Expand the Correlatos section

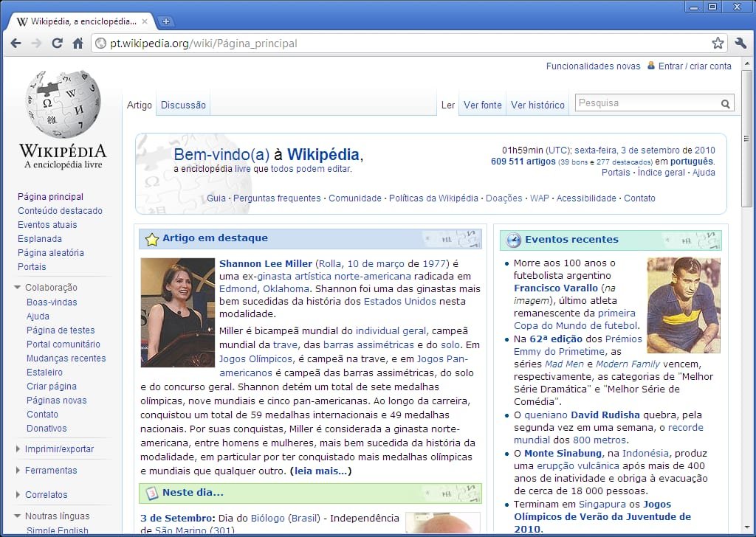(x=18, y=495)
